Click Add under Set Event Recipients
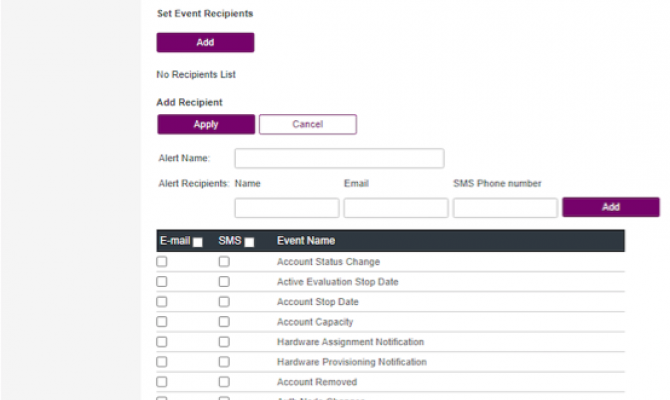 point(205,42)
